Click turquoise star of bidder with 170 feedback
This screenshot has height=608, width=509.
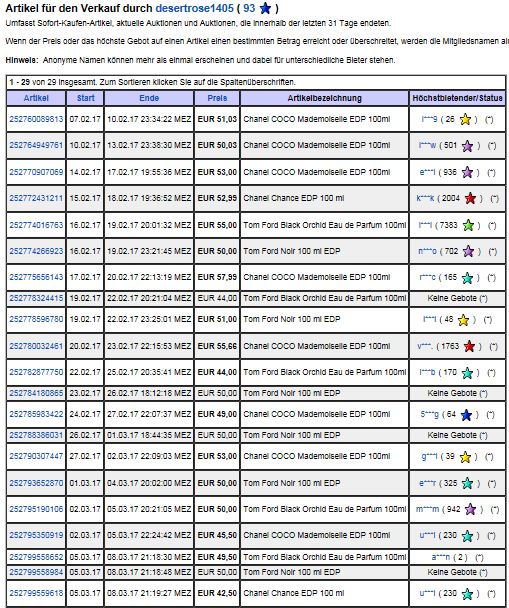[x=468, y=373]
